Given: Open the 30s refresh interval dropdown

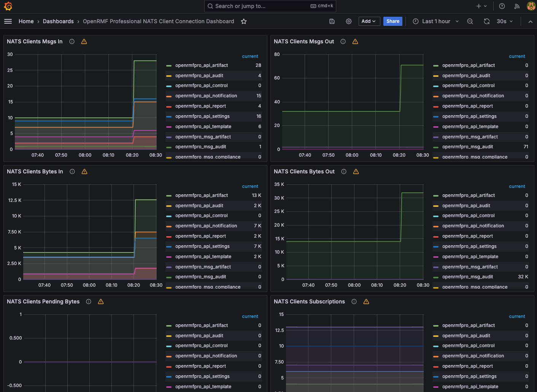Looking at the screenshot, I should 505,21.
